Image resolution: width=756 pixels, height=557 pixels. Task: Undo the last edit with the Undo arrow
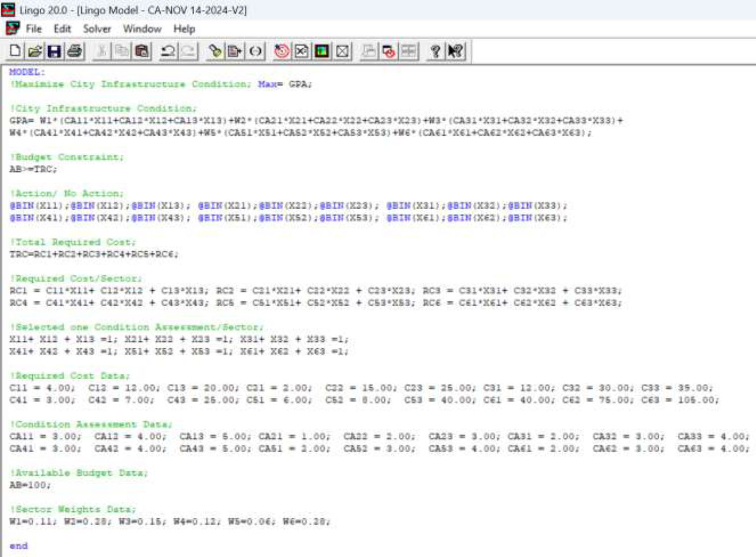point(168,51)
